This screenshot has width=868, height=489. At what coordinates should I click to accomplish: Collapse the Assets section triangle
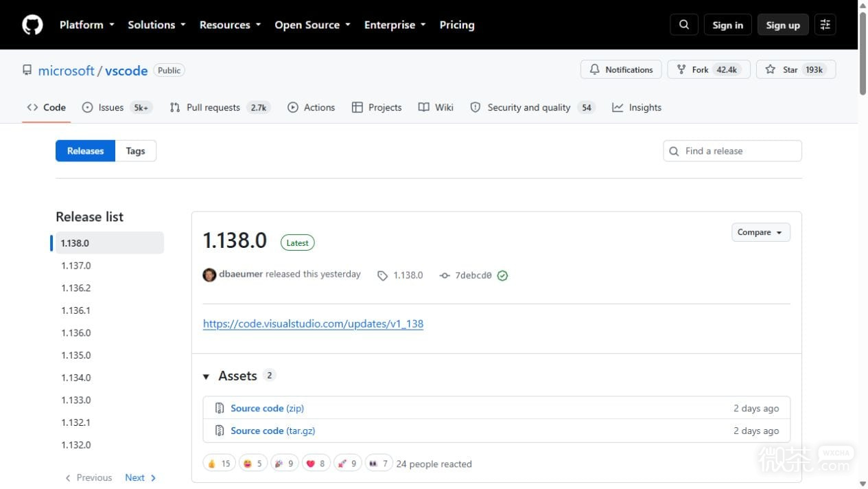point(206,376)
